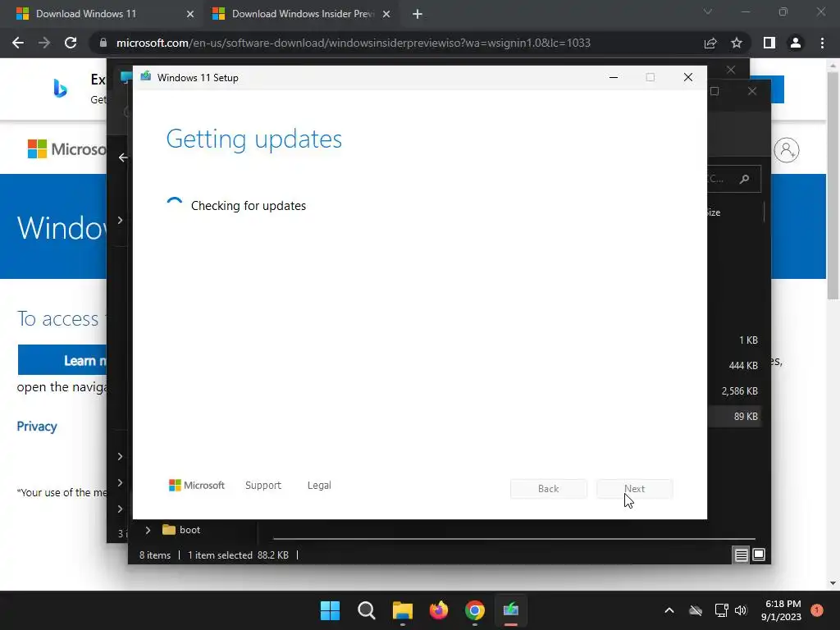Image resolution: width=840 pixels, height=630 pixels.
Task: Expand the boot folder in Explorer
Action: pyautogui.click(x=148, y=530)
